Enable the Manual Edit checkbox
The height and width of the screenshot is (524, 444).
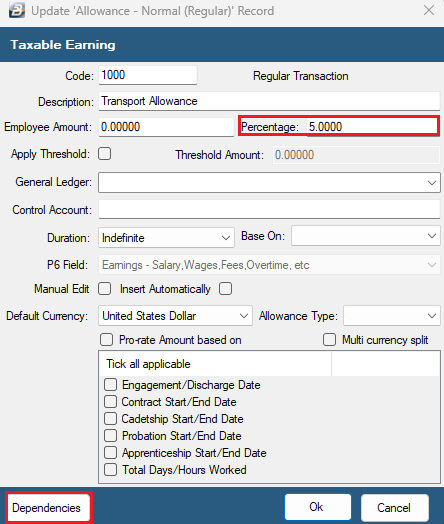click(105, 289)
